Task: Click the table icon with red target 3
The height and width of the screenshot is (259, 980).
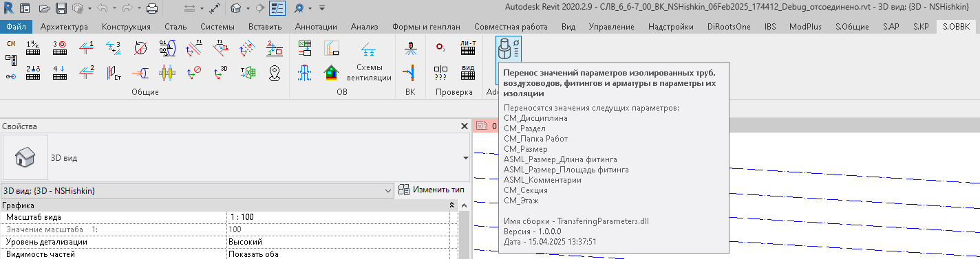Action: 59,47
